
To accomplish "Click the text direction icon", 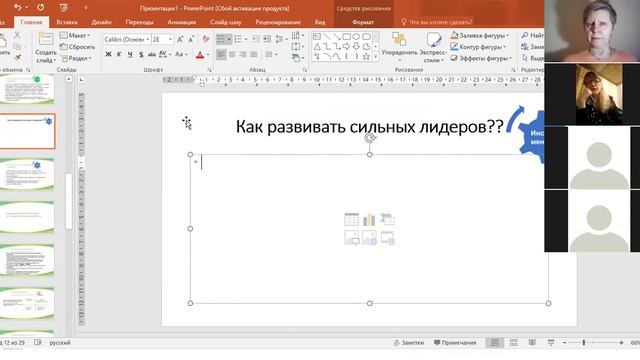I will pos(297,36).
